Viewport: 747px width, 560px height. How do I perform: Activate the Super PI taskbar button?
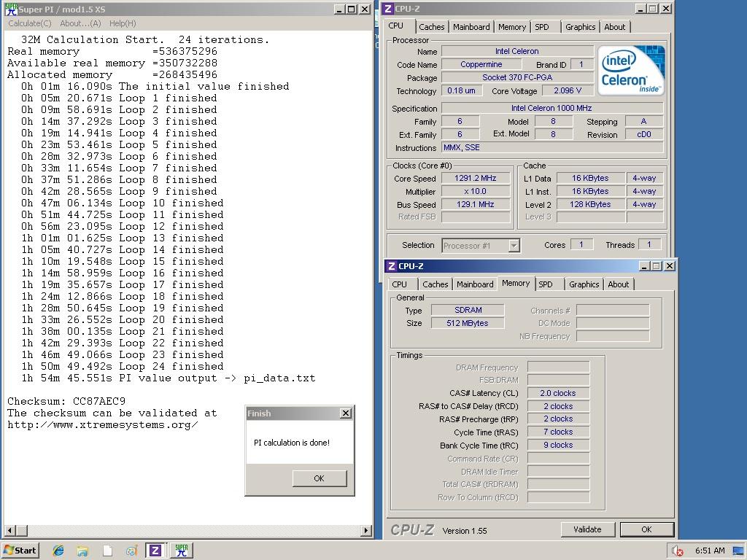pyautogui.click(x=182, y=551)
